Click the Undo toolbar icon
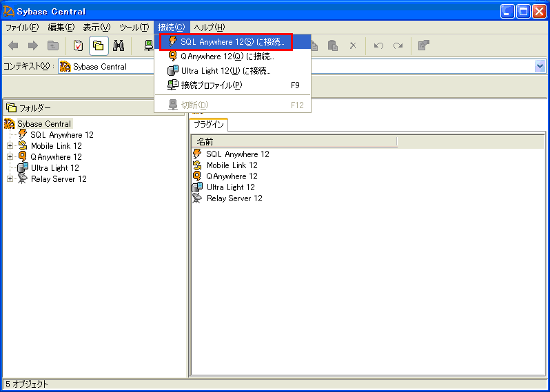550x392 pixels. (378, 45)
